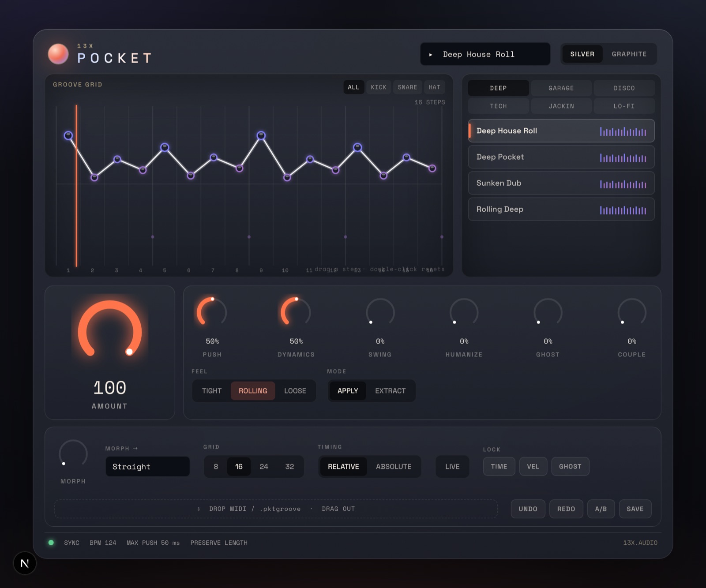Image resolution: width=706 pixels, height=588 pixels.
Task: Click the Drop MIDI drag-out zone
Action: [x=276, y=509]
